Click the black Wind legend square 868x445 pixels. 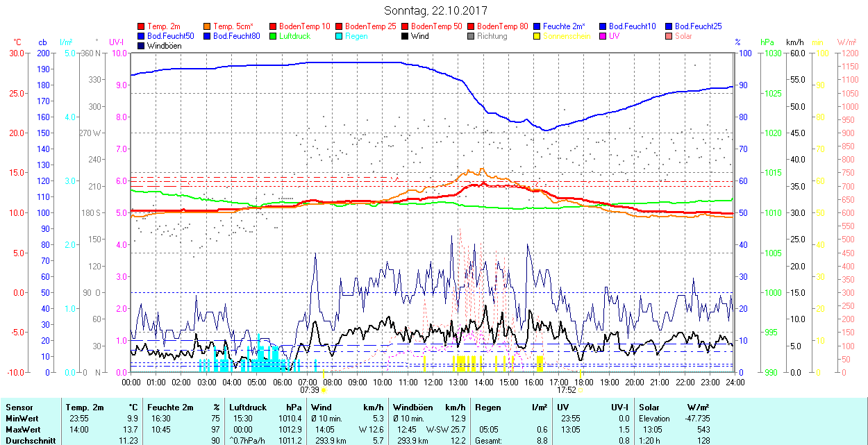406,36
